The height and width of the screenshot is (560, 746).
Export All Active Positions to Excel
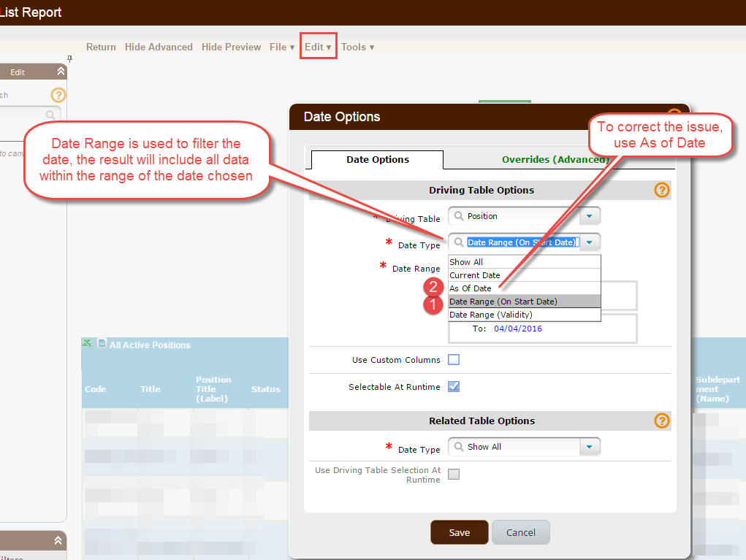pos(87,343)
